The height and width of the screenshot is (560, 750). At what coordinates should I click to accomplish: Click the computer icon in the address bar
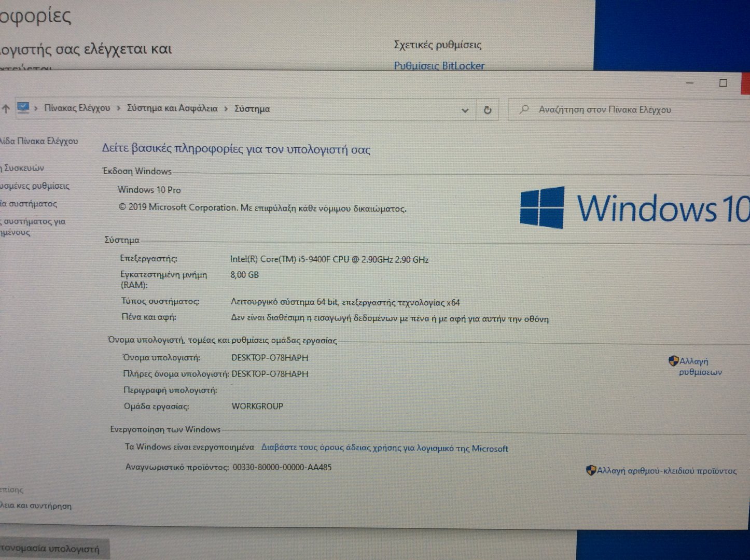coord(23,108)
